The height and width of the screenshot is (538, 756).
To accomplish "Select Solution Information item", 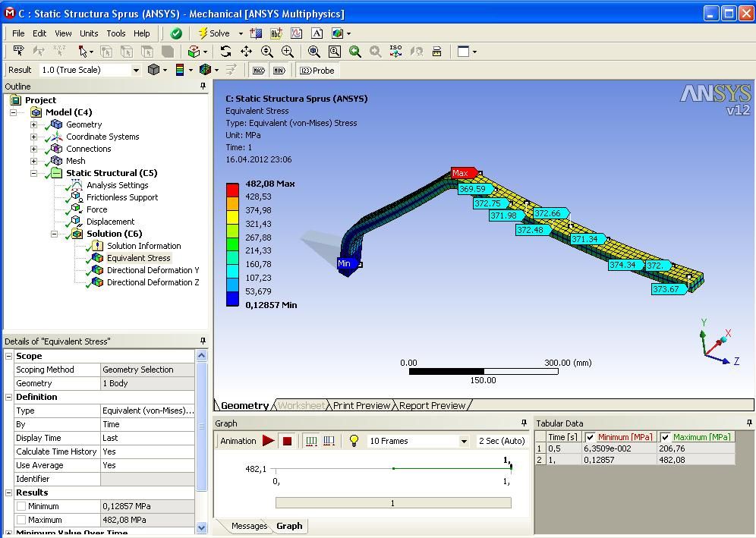I will 143,246.
